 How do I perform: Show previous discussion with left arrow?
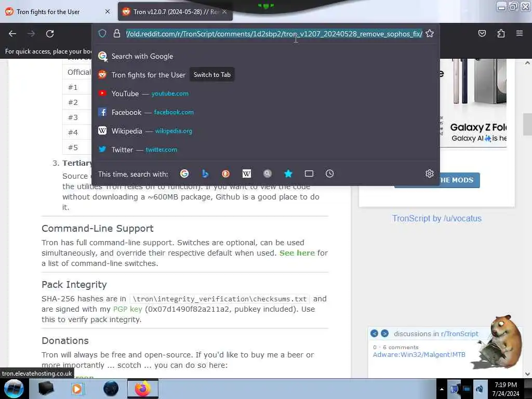point(374,334)
